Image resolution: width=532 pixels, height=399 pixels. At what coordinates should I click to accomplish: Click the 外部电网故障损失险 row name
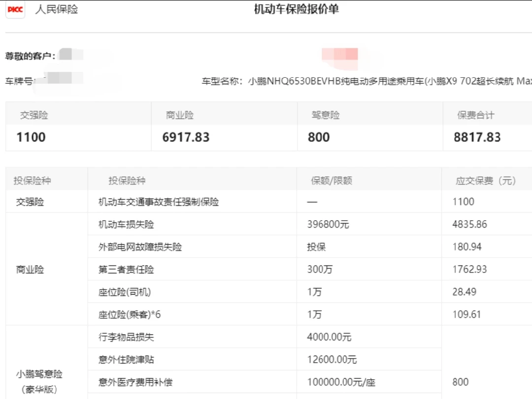coord(140,247)
